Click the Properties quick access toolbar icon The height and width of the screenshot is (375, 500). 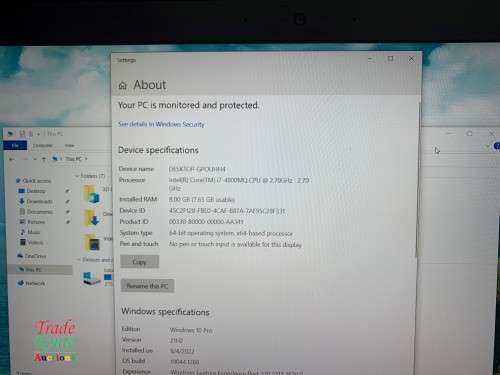point(22,134)
